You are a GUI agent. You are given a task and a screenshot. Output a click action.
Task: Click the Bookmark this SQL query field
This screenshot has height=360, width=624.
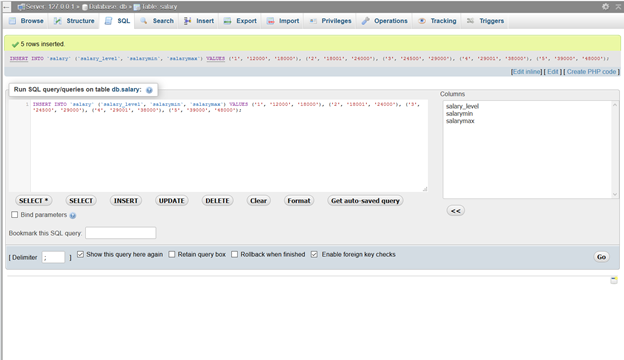tap(121, 233)
